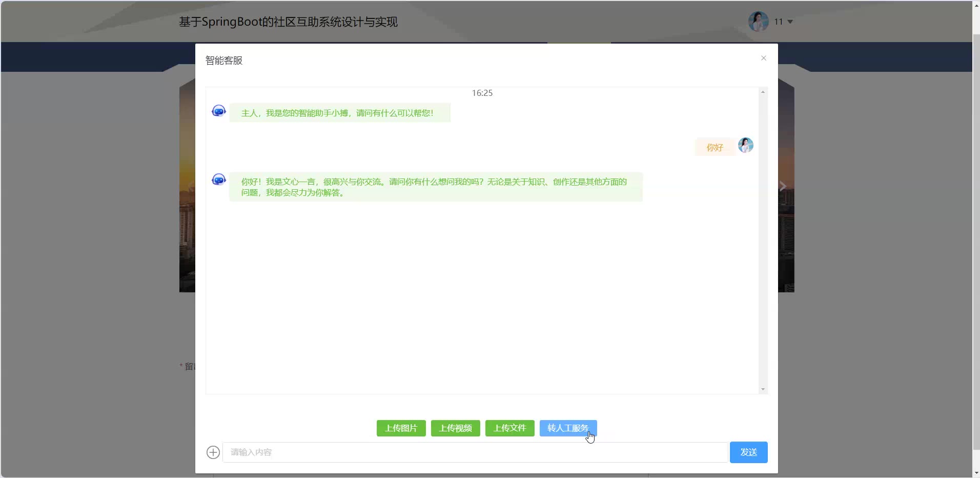Click the user avatar next to 你好
This screenshot has height=478, width=980.
click(x=746, y=145)
